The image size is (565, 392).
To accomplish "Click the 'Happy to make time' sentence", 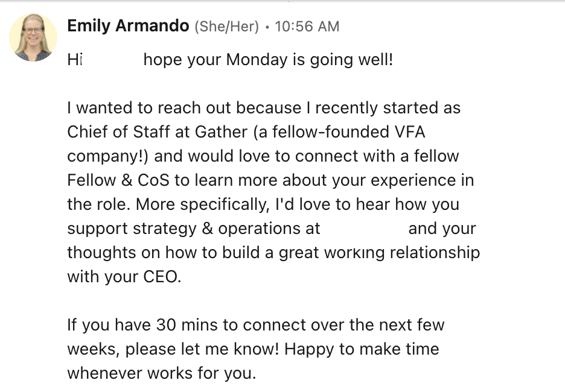I will [x=362, y=349].
